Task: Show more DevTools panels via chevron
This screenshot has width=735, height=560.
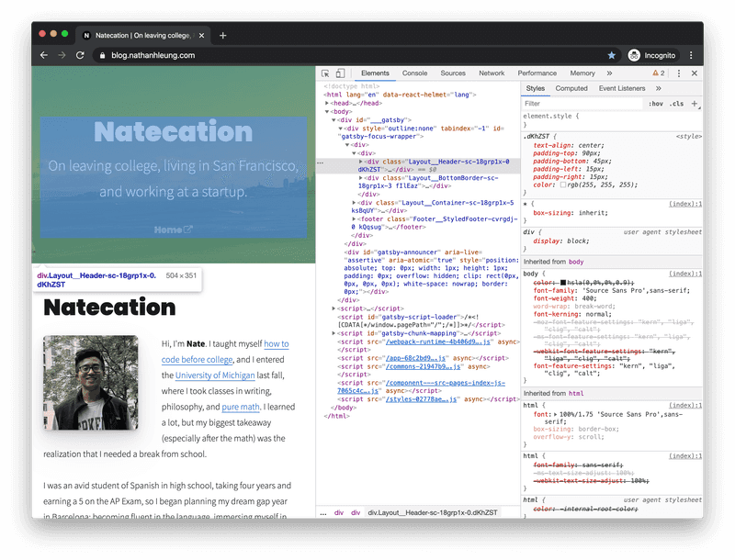Action: tap(608, 73)
